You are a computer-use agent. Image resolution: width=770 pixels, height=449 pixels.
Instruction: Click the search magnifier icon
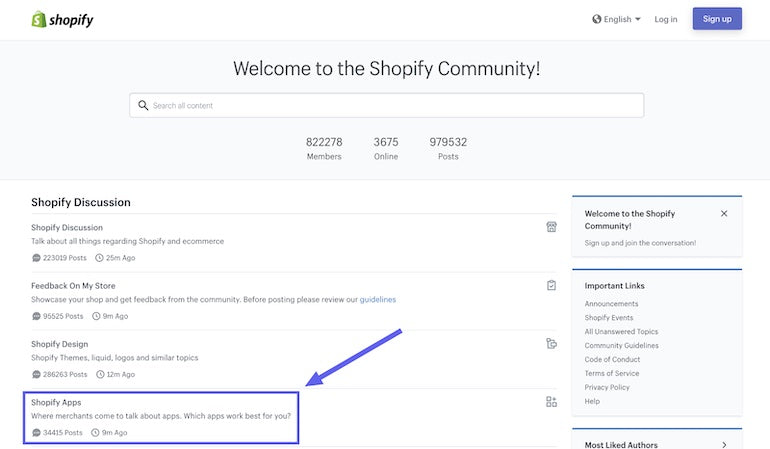pyautogui.click(x=143, y=105)
